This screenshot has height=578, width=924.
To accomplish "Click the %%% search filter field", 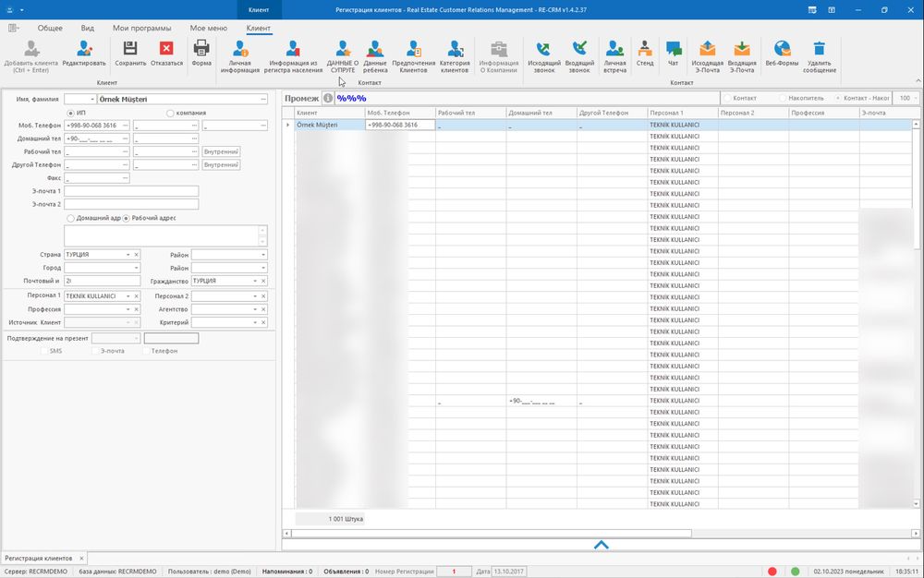I will [x=528, y=98].
